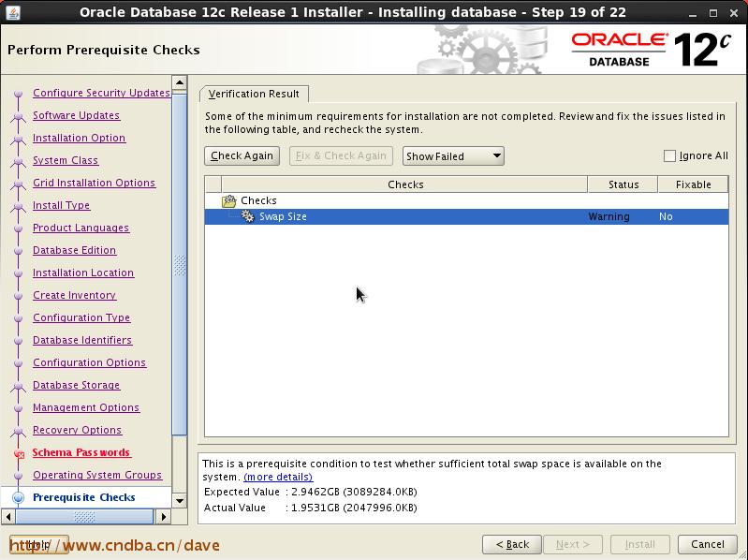Open Configure Security Updates step
748x560 pixels.
click(102, 93)
